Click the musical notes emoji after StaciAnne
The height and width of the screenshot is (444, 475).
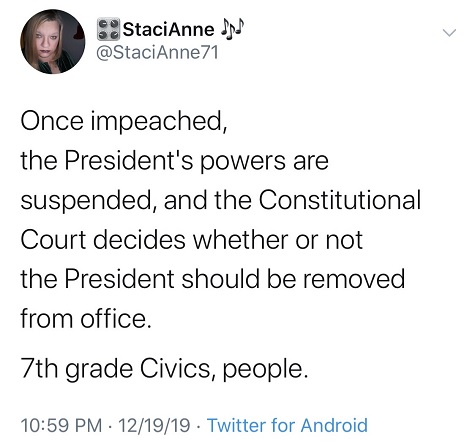click(232, 30)
